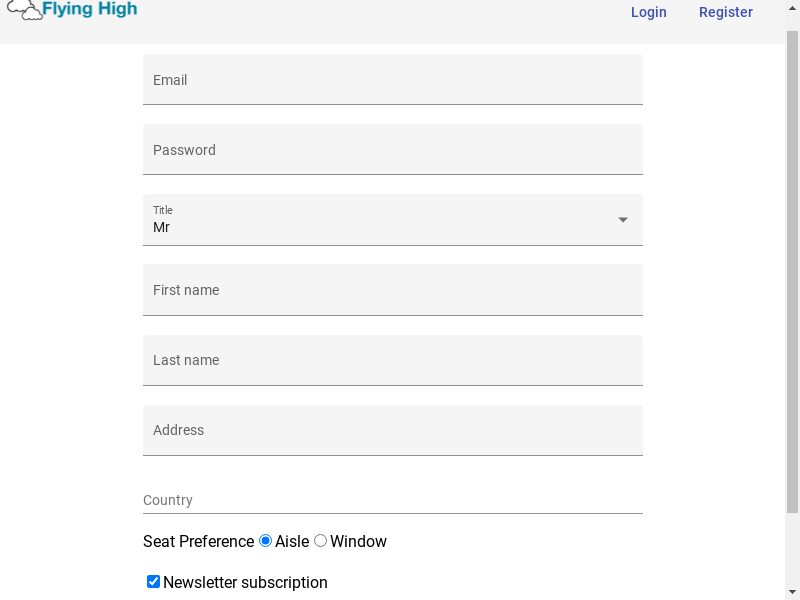Click the Window radio label text
Image resolution: width=800 pixels, height=600 pixels.
(358, 541)
